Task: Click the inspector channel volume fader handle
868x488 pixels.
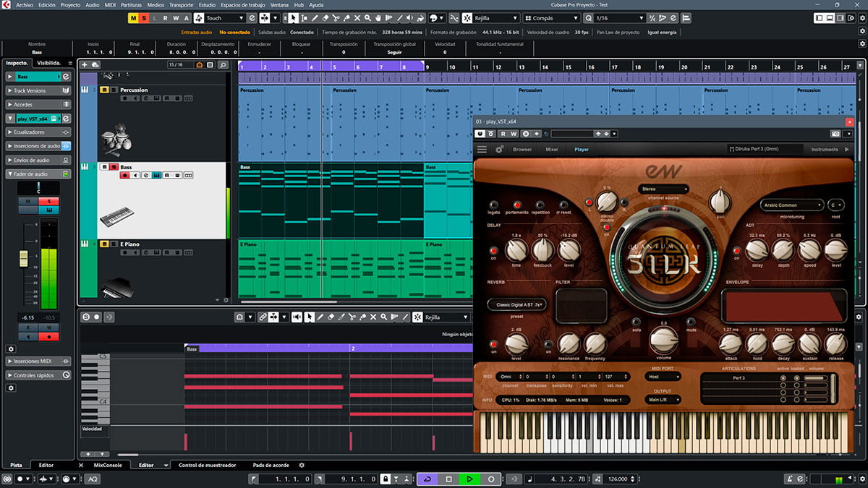Action: click(x=22, y=259)
